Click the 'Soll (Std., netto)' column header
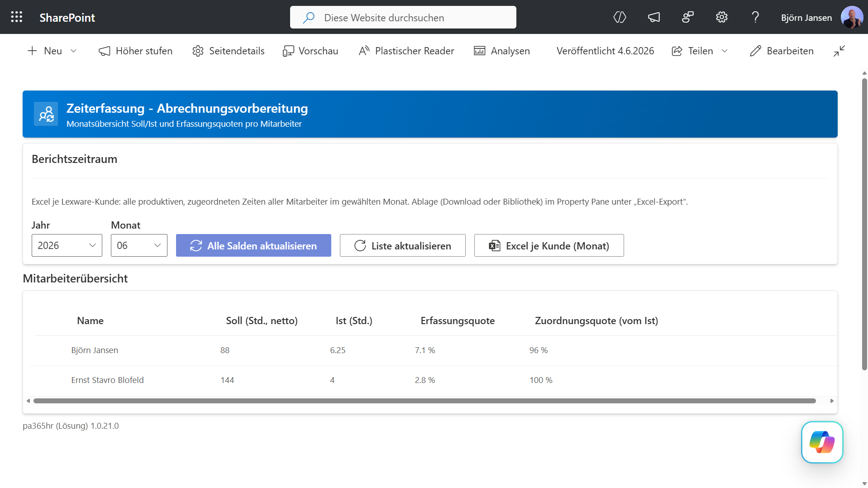This screenshot has width=868, height=488. [262, 321]
